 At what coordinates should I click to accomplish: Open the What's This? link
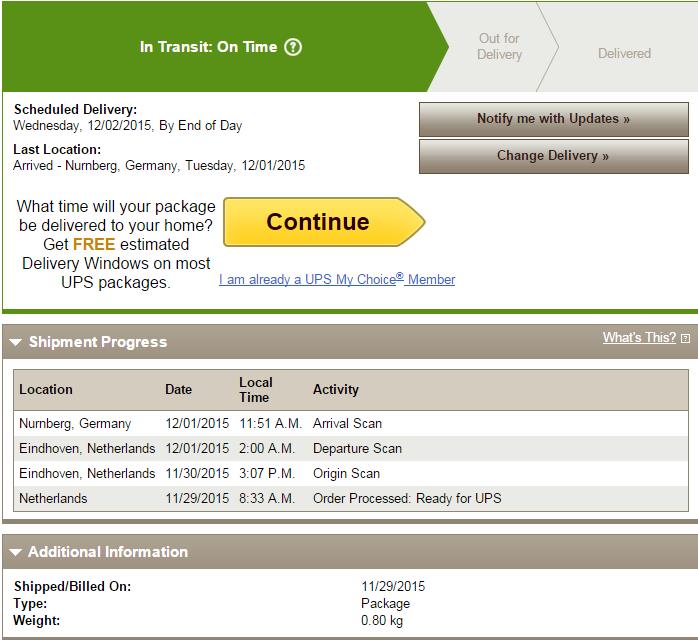click(639, 337)
